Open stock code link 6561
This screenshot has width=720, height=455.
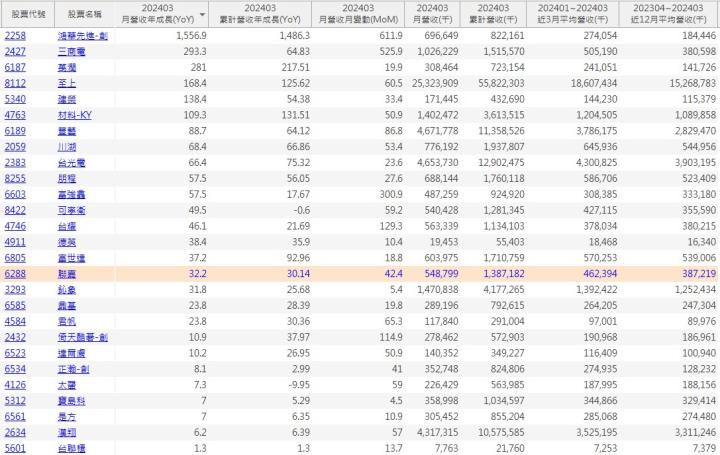[15, 417]
